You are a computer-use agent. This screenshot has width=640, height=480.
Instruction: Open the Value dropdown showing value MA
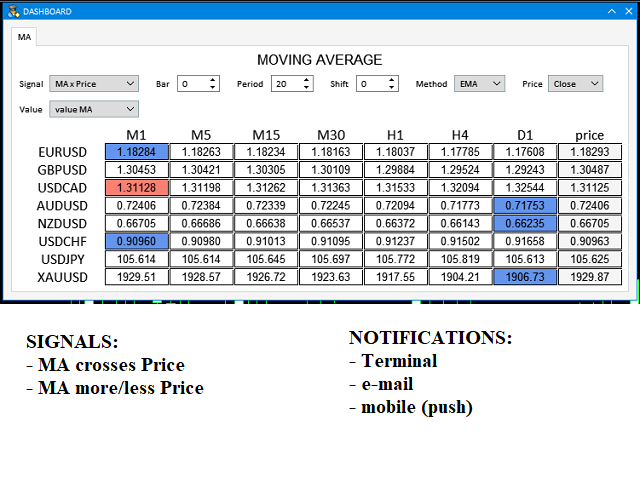96,108
